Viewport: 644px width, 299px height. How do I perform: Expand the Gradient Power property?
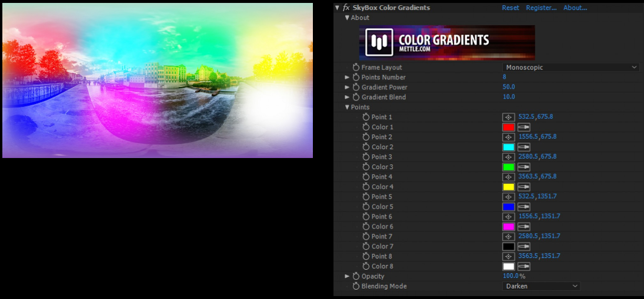(347, 87)
